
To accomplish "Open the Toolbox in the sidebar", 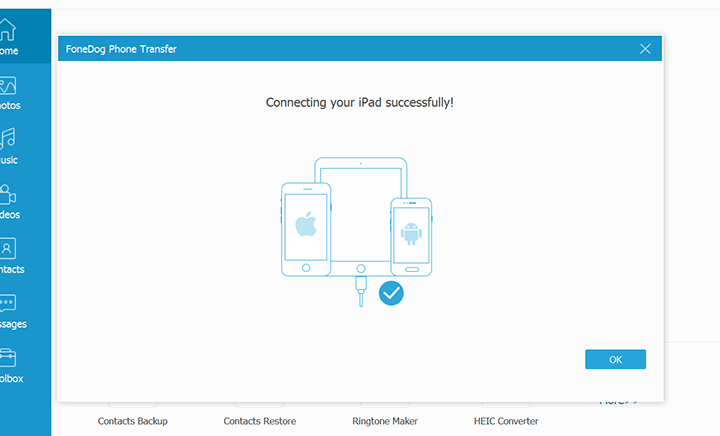I will (x=8, y=365).
